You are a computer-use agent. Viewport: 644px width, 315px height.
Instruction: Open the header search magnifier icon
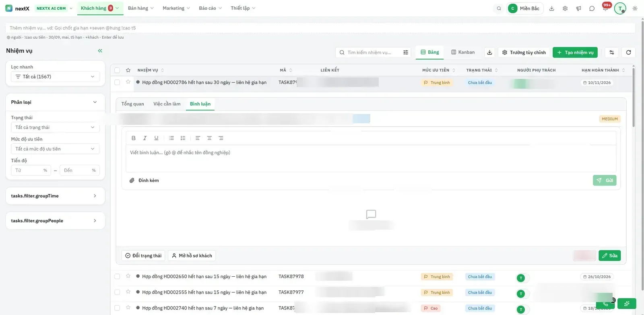(x=499, y=8)
